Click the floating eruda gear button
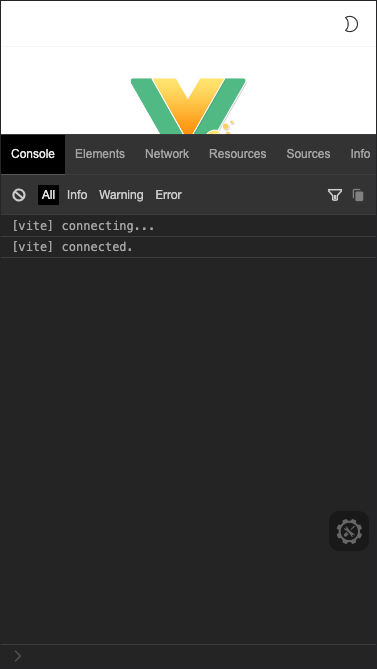 [349, 531]
